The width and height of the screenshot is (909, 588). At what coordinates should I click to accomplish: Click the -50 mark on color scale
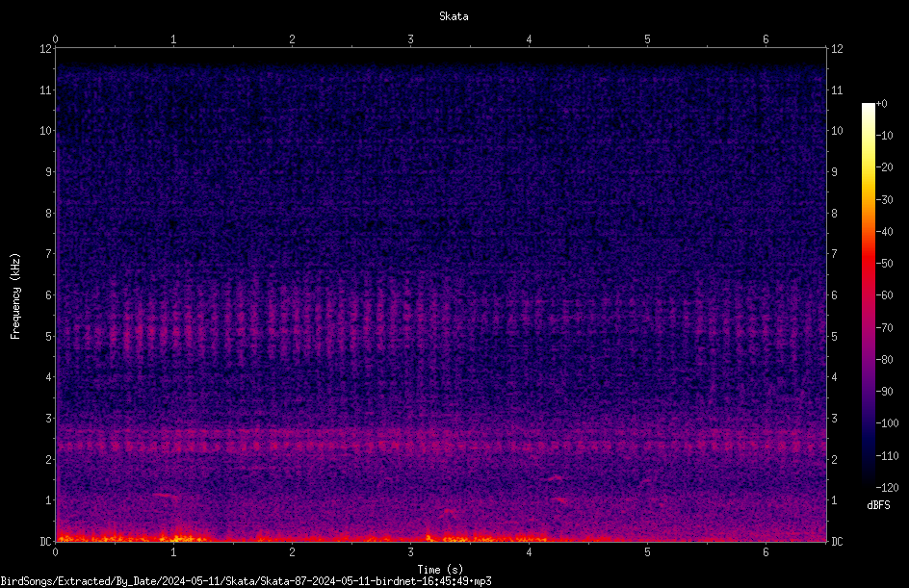884,264
